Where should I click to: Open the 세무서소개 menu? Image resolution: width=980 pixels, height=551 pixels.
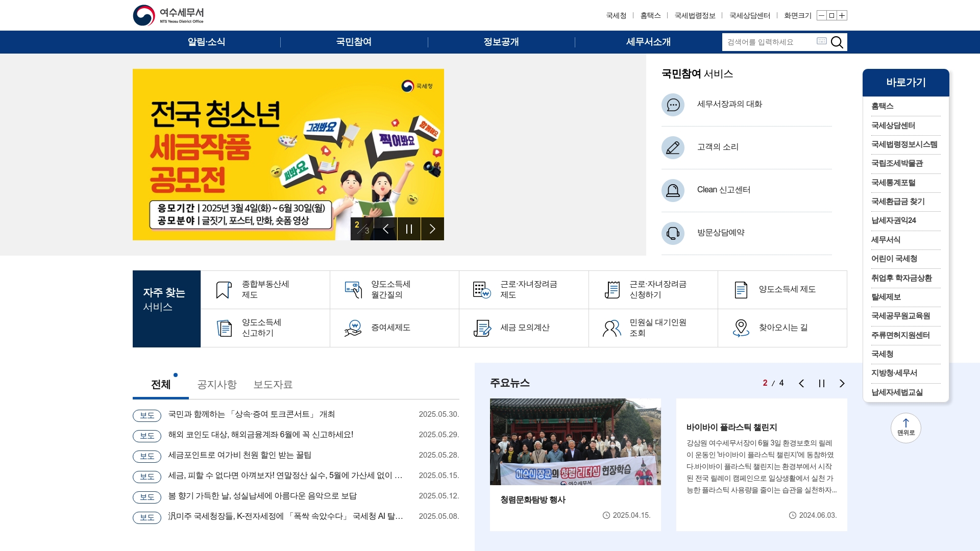tap(648, 42)
